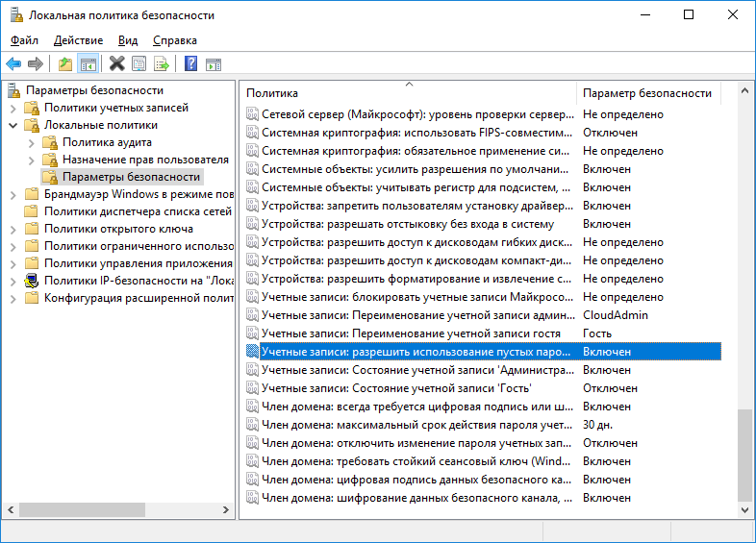
Task: Select Политики диспетчера списка сетей
Action: pos(138,211)
